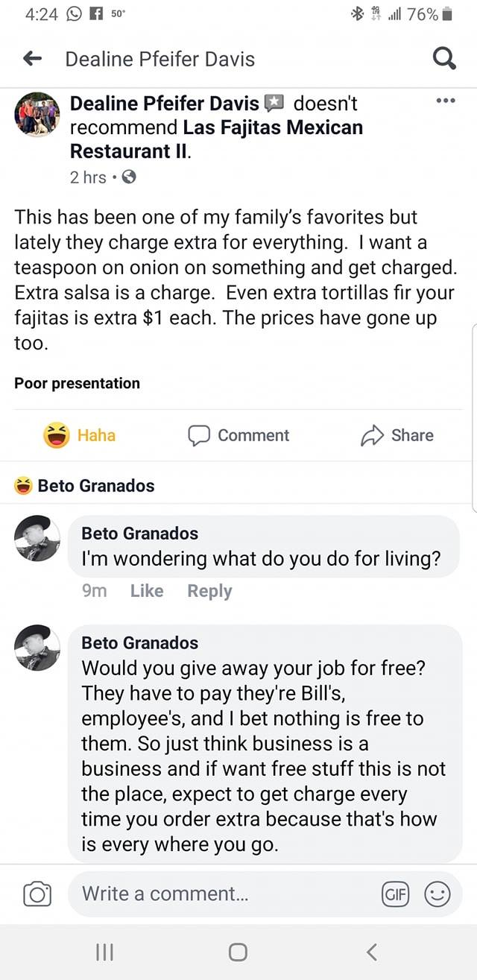Open search with the magnifier icon
Image resolution: width=477 pixels, height=980 pixels.
444,59
